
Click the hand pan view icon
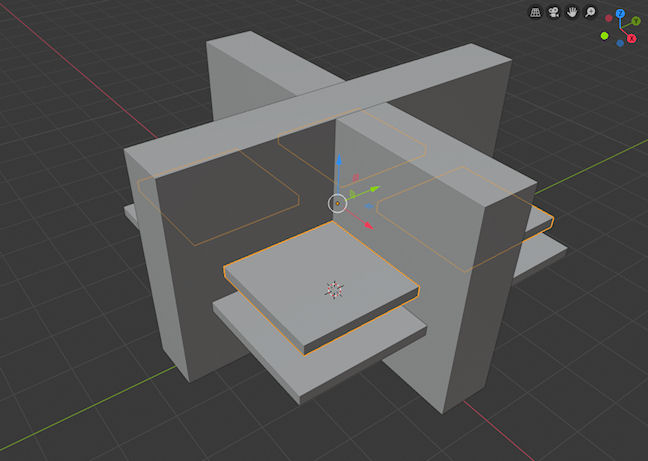(x=572, y=13)
